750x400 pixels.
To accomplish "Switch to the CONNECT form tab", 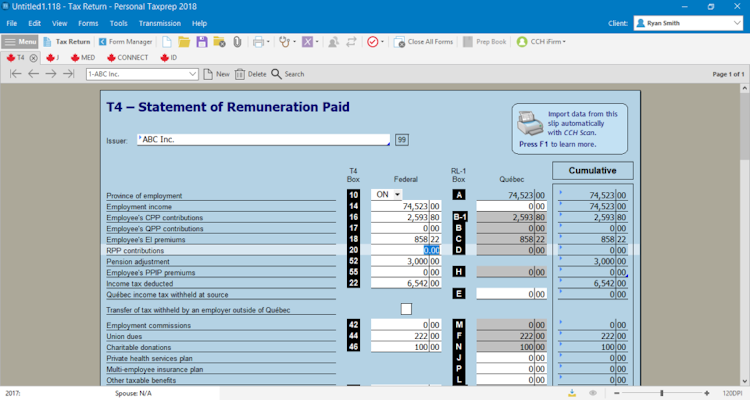I will [128, 58].
